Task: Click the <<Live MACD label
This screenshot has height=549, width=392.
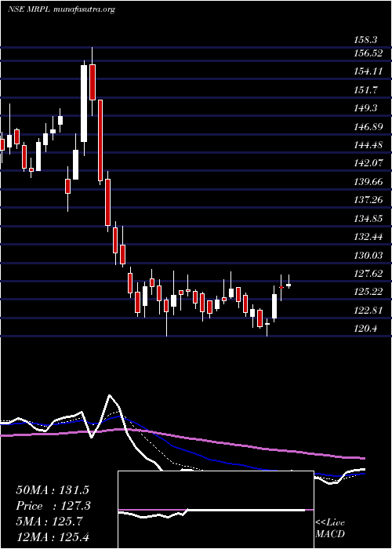Action: tap(330, 529)
